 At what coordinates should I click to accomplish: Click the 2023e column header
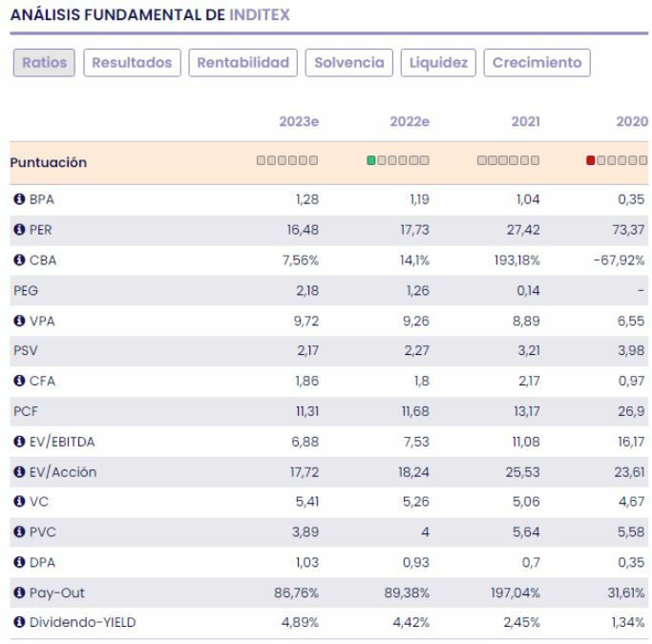point(298,121)
